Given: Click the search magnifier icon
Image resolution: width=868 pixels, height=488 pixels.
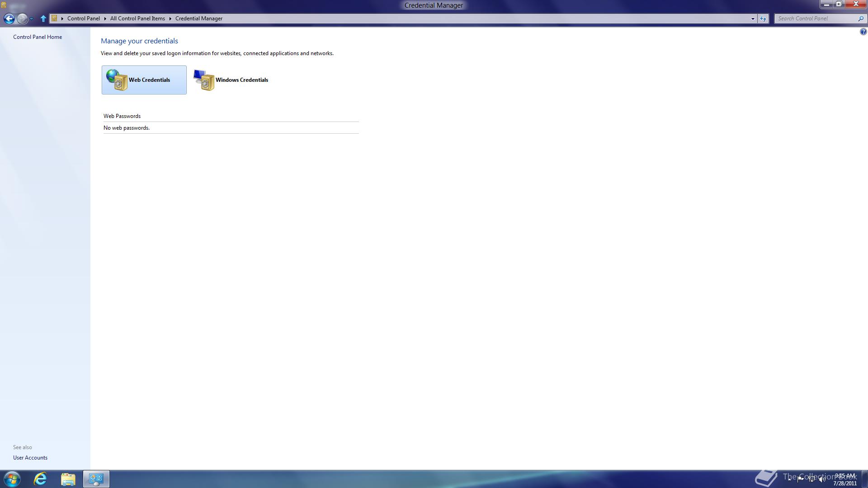Looking at the screenshot, I should click(x=861, y=19).
